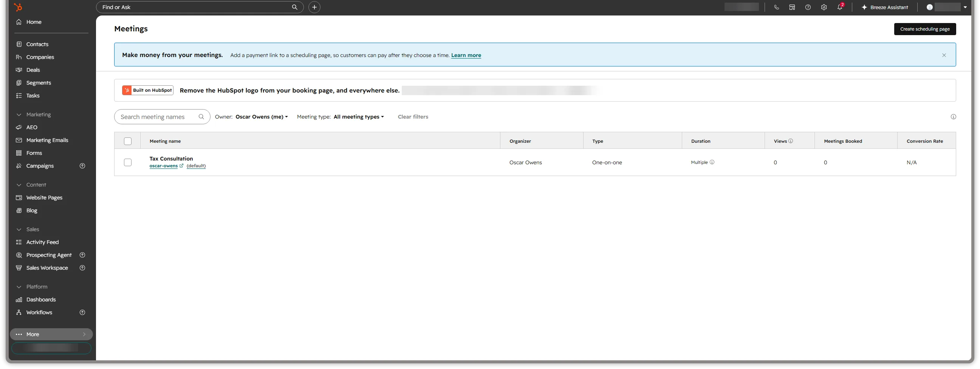Click the search magnifier in Find or Ask
980x369 pixels.
[294, 7]
